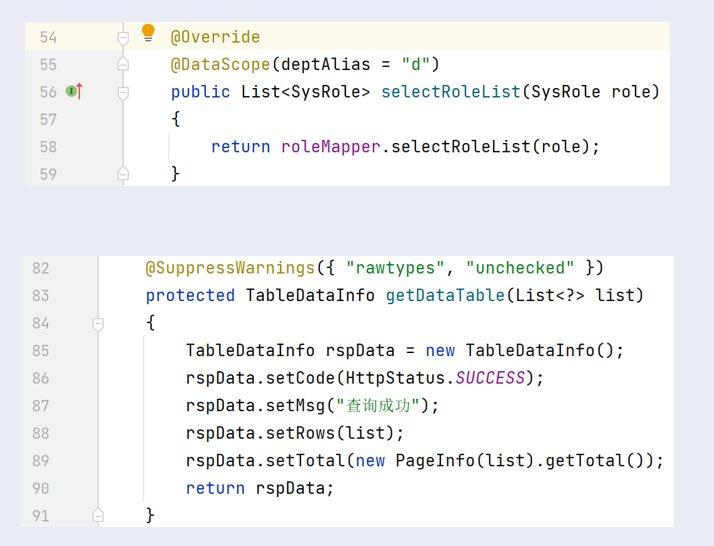The image size is (714, 546).
Task: Click the closing brace on line 59
Action: pyautogui.click(x=175, y=174)
